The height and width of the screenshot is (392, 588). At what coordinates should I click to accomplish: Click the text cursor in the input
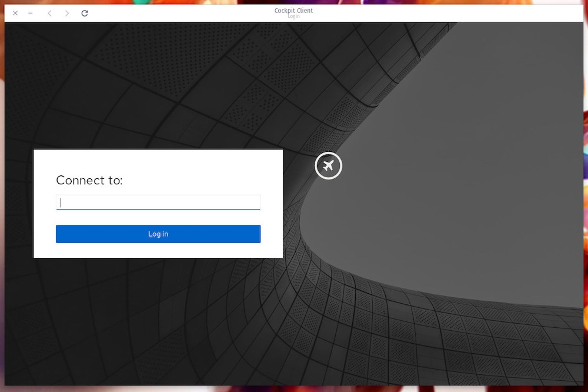[61, 202]
